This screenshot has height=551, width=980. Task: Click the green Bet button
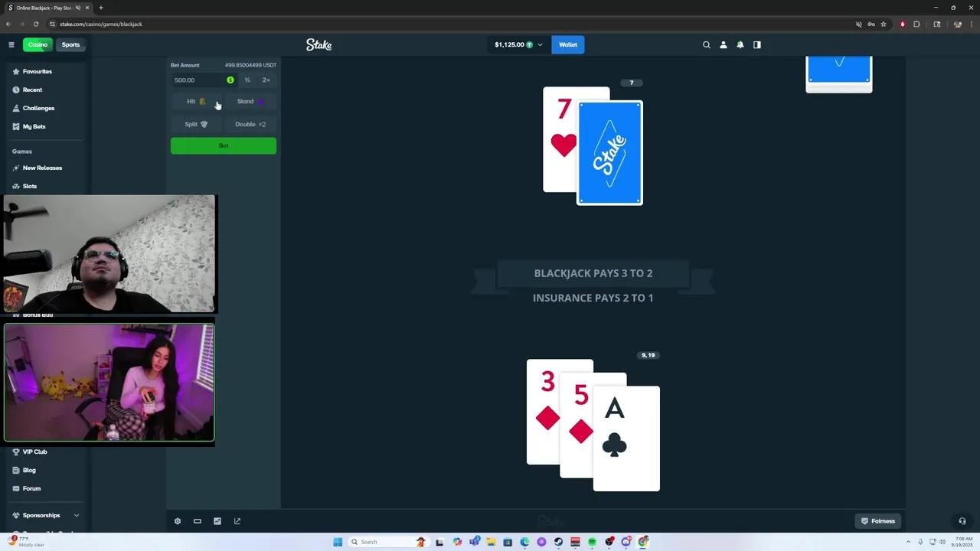224,145
